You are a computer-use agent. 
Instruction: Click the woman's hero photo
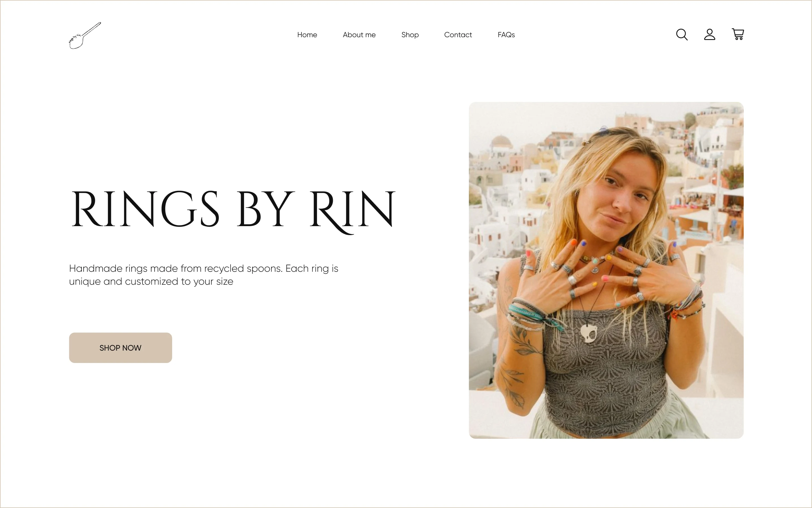click(606, 270)
